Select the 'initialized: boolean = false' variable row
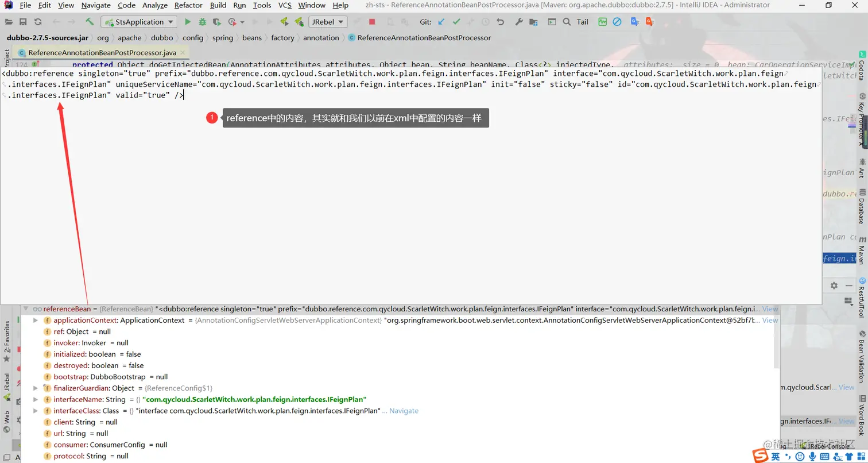868x463 pixels. (399, 354)
